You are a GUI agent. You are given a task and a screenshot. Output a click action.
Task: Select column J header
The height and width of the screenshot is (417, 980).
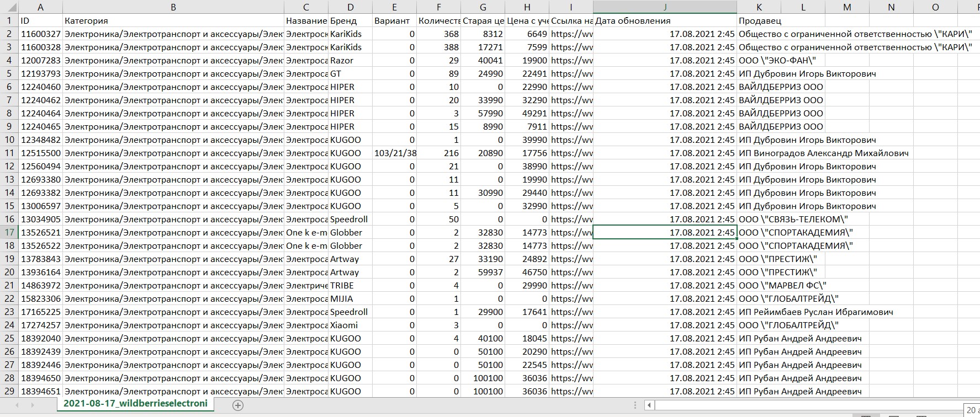click(665, 7)
